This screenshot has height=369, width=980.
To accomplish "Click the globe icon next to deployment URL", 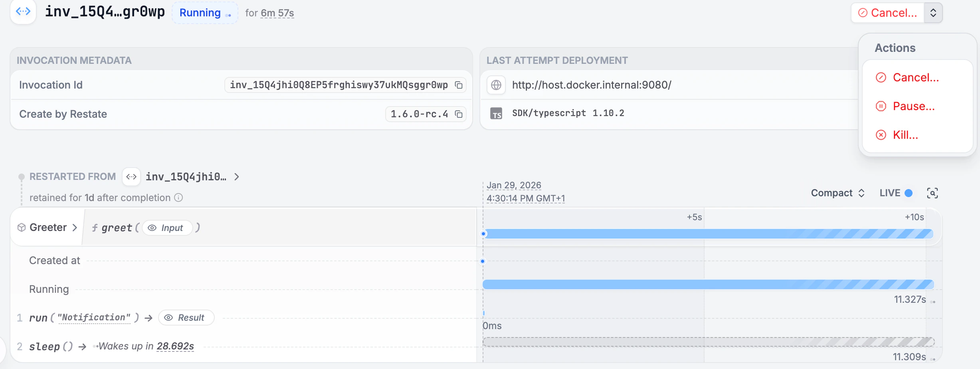I will pyautogui.click(x=496, y=85).
